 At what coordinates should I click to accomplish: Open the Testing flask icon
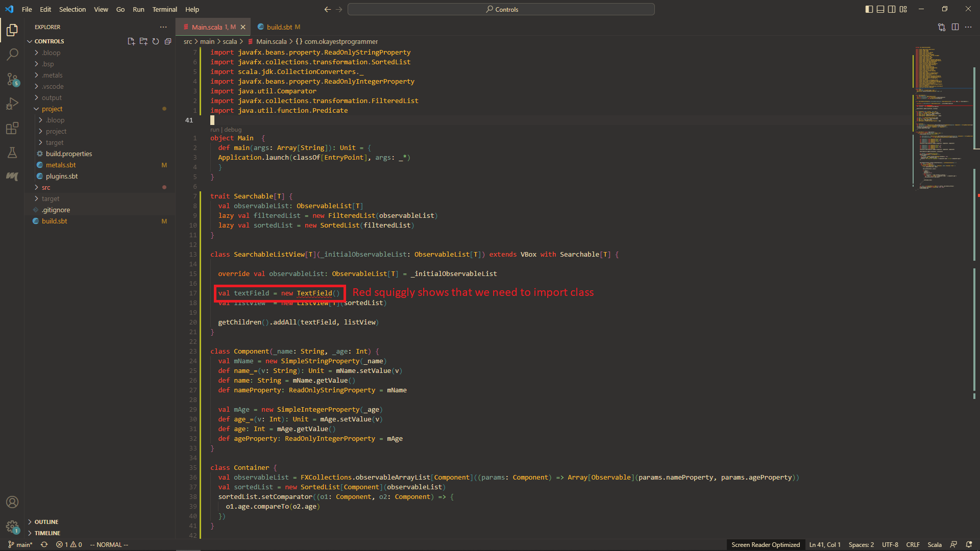click(12, 153)
